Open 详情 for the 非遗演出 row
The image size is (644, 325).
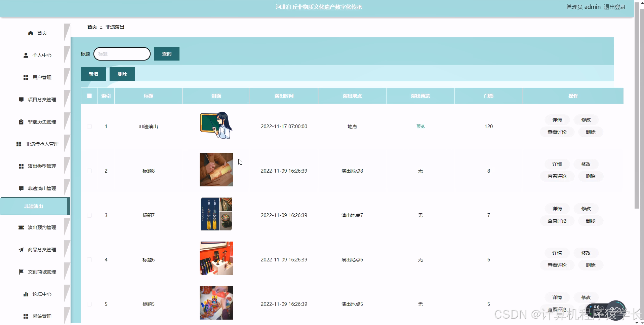point(557,120)
